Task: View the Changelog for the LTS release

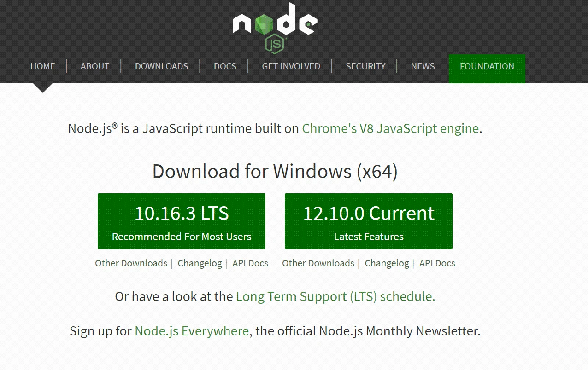Action: (200, 263)
